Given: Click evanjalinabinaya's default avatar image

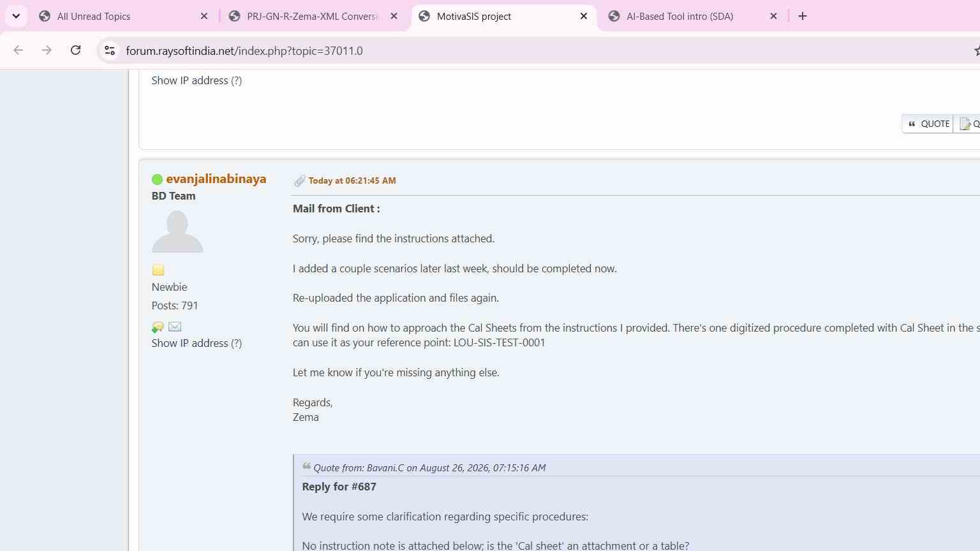Looking at the screenshot, I should tap(177, 231).
